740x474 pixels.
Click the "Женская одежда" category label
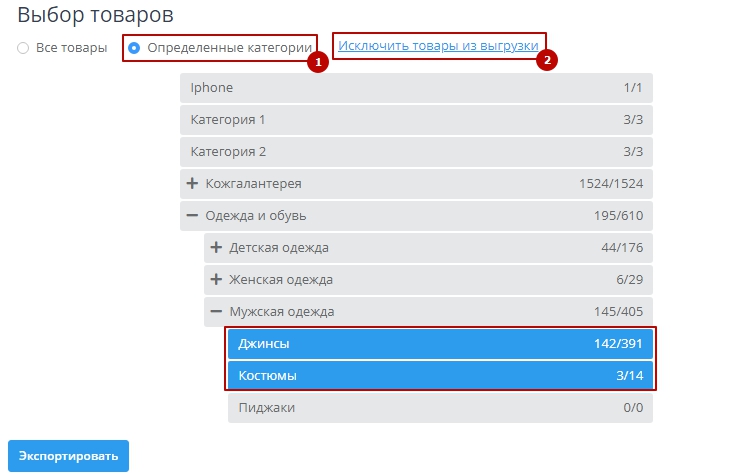click(x=281, y=280)
